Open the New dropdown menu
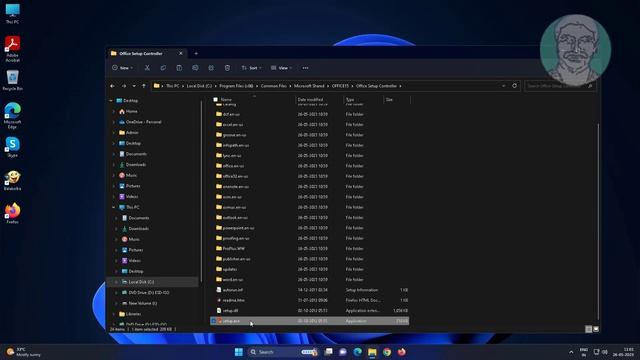This screenshot has height=360, width=640. [x=122, y=68]
